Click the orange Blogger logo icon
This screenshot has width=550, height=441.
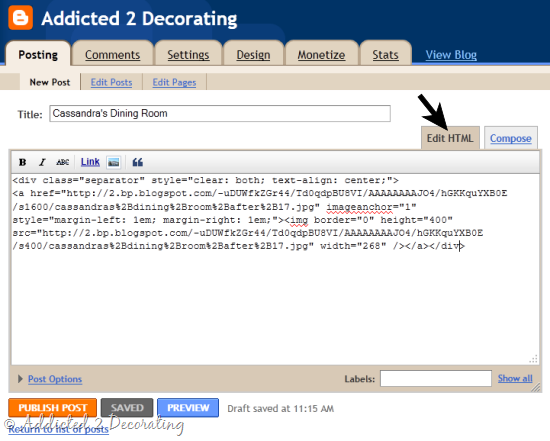(21, 18)
